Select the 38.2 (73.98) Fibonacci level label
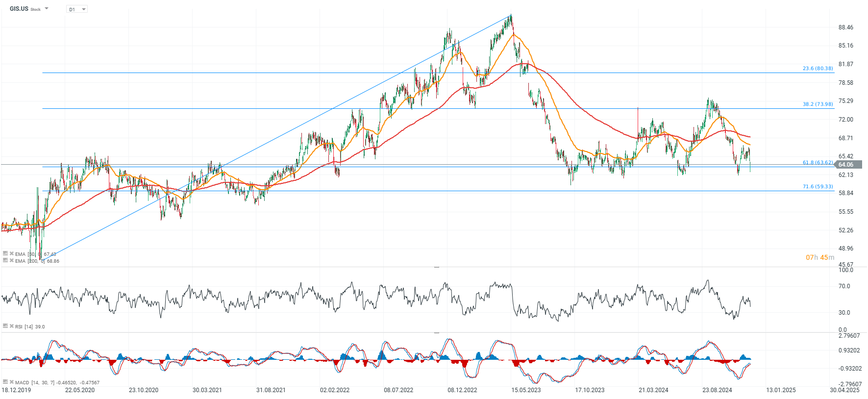 (x=818, y=104)
